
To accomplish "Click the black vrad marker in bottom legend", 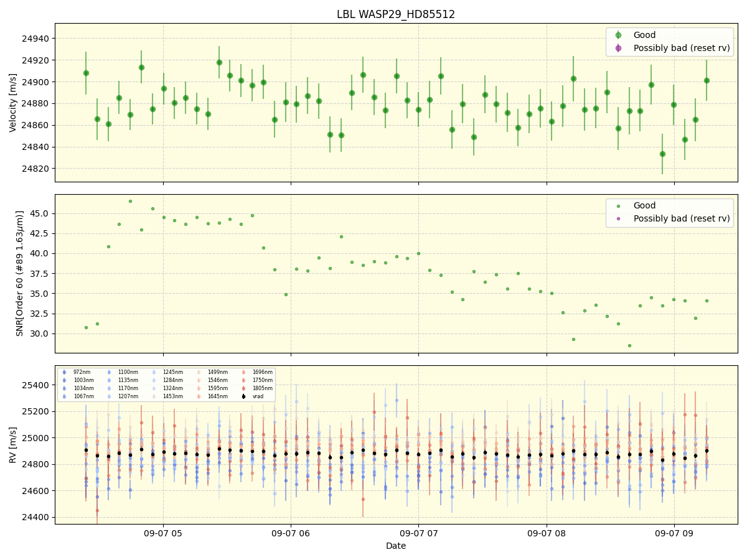I will click(x=243, y=396).
